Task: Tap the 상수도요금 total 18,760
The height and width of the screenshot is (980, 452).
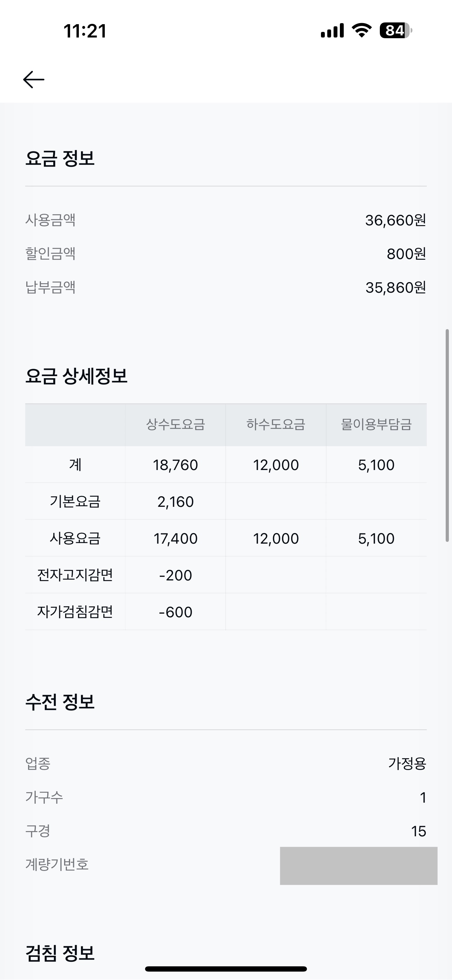Action: pyautogui.click(x=176, y=465)
